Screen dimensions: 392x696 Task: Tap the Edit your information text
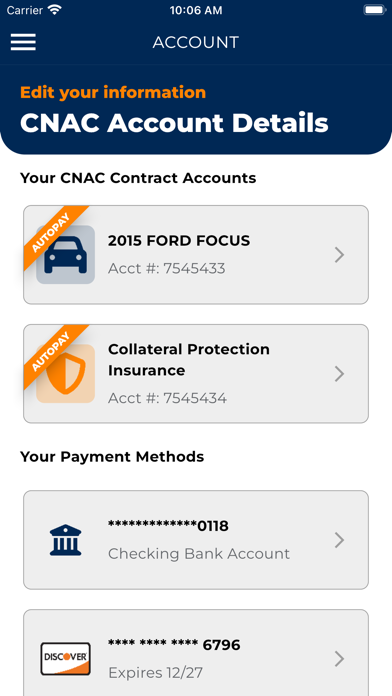pos(113,92)
